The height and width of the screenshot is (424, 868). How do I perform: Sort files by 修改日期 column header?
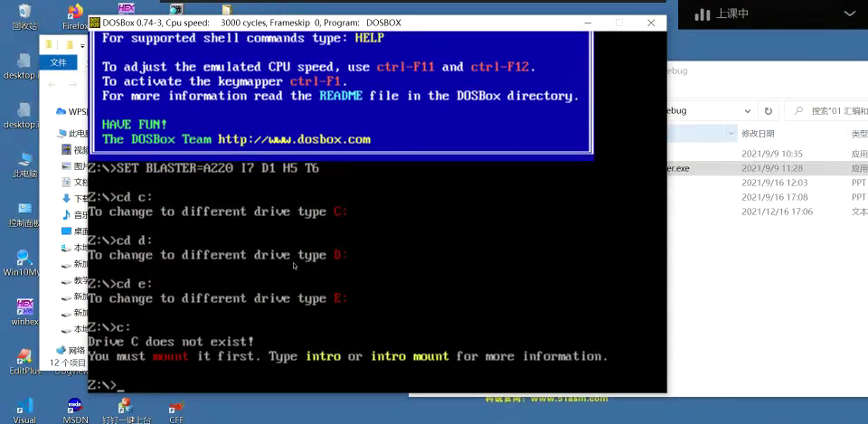click(x=759, y=134)
